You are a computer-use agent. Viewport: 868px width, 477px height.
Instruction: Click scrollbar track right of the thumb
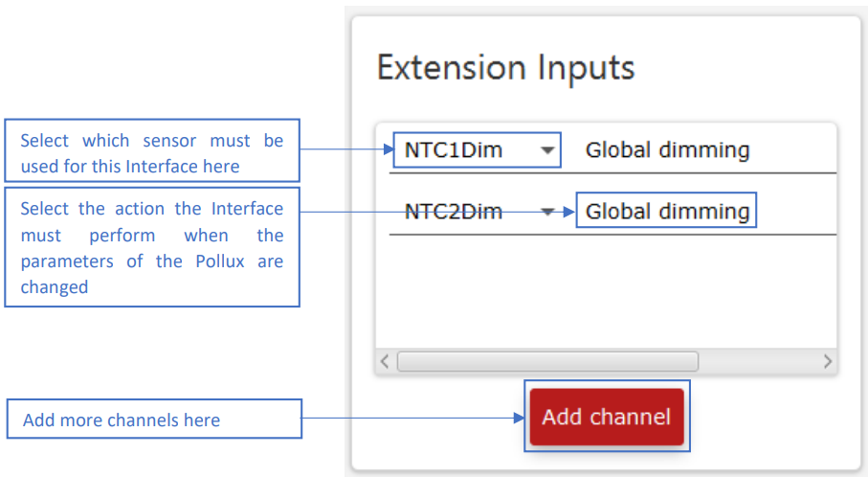(758, 362)
